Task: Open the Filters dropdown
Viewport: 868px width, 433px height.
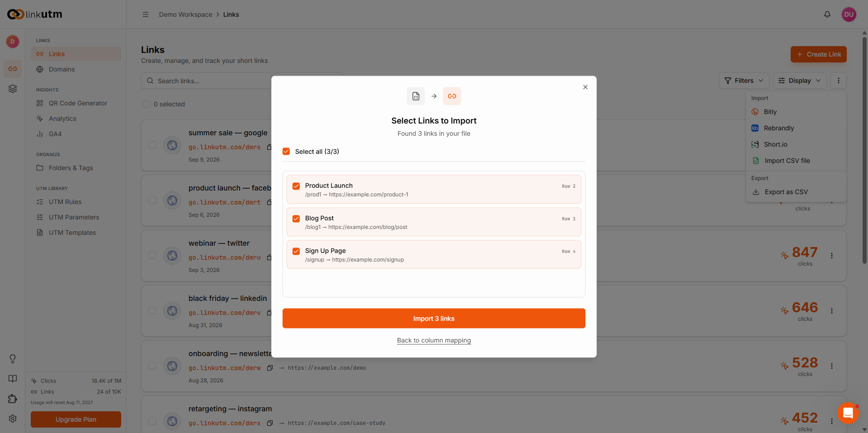Action: 744,81
